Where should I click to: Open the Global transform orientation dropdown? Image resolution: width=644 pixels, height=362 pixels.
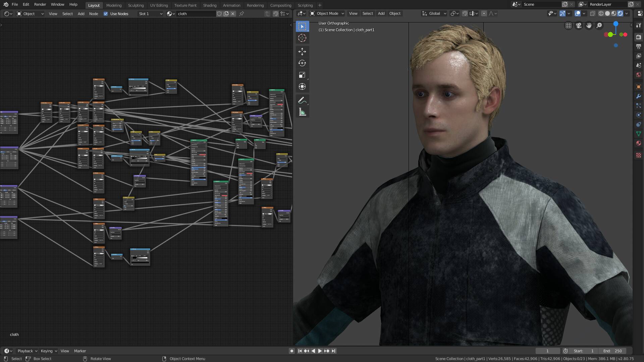point(434,13)
